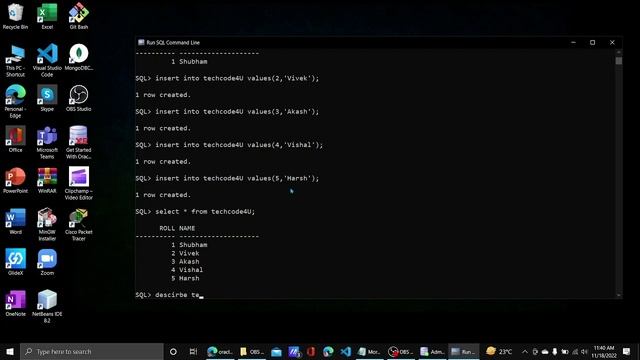
Task: Open Task View on taskbar
Action: (193, 351)
